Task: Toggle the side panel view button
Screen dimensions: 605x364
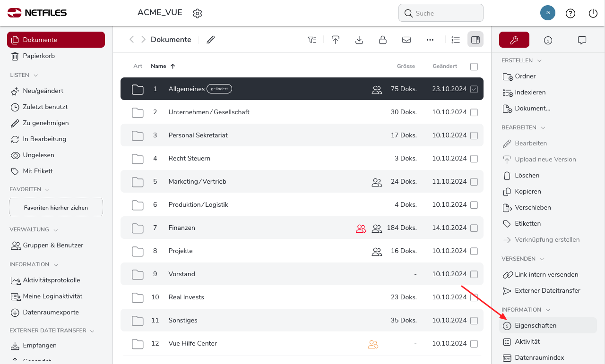Action: point(475,40)
